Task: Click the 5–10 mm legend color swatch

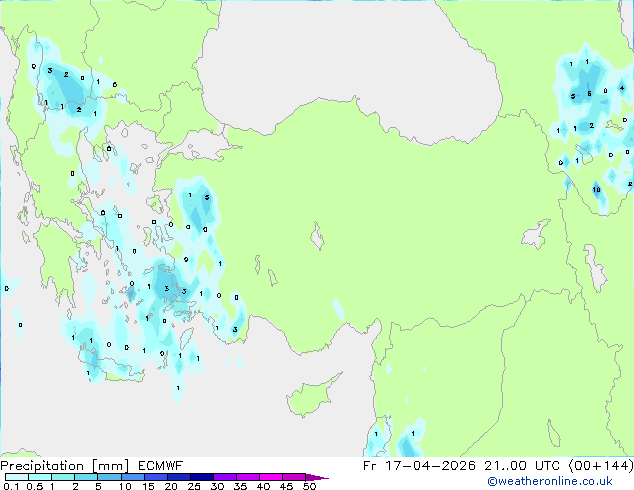Action: click(x=109, y=477)
